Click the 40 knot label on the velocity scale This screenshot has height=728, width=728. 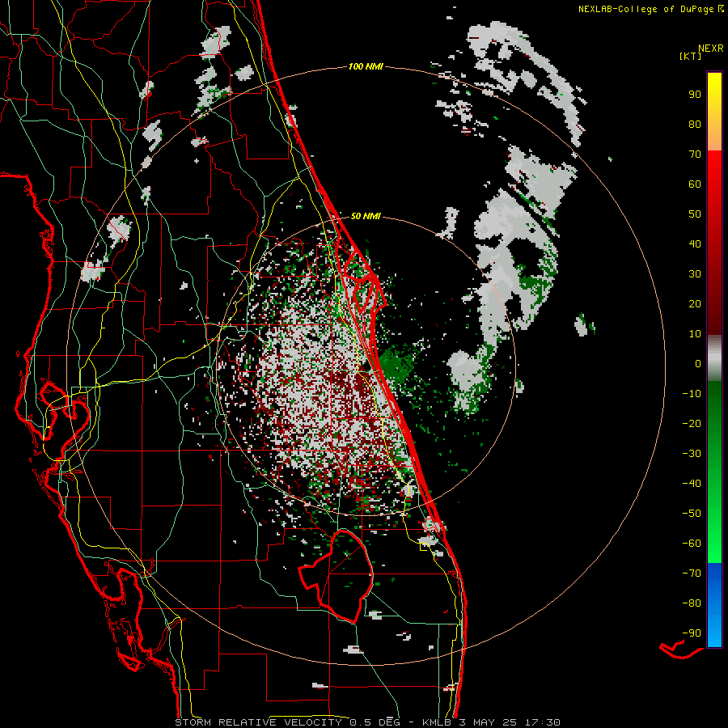coord(695,243)
